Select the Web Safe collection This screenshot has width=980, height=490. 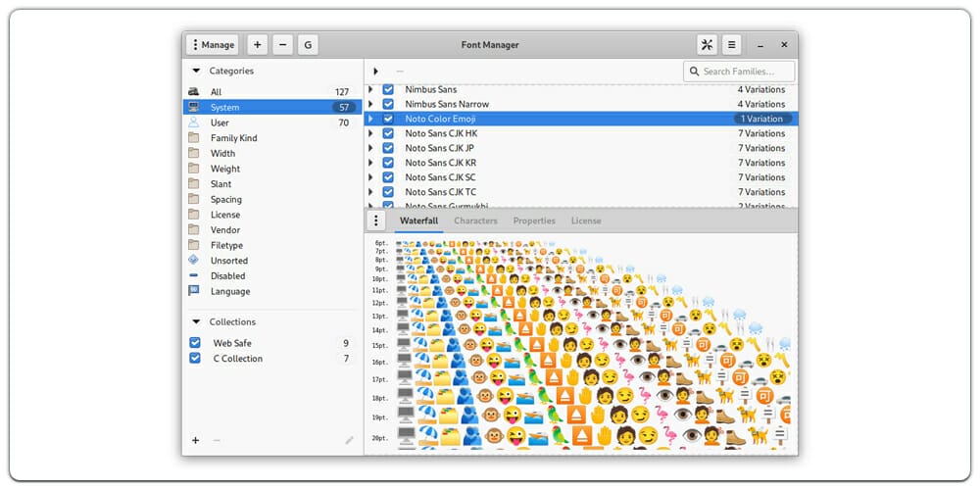coord(272,343)
